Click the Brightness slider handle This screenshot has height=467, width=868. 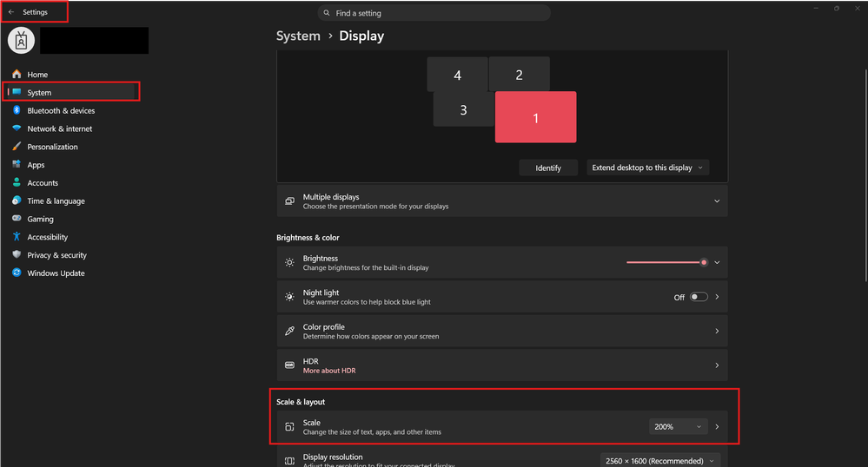(704, 262)
